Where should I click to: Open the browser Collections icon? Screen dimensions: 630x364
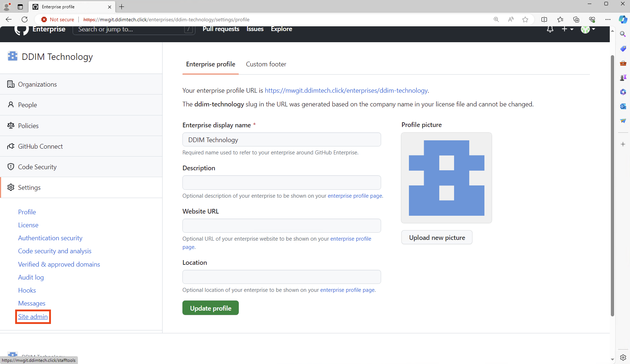click(576, 19)
